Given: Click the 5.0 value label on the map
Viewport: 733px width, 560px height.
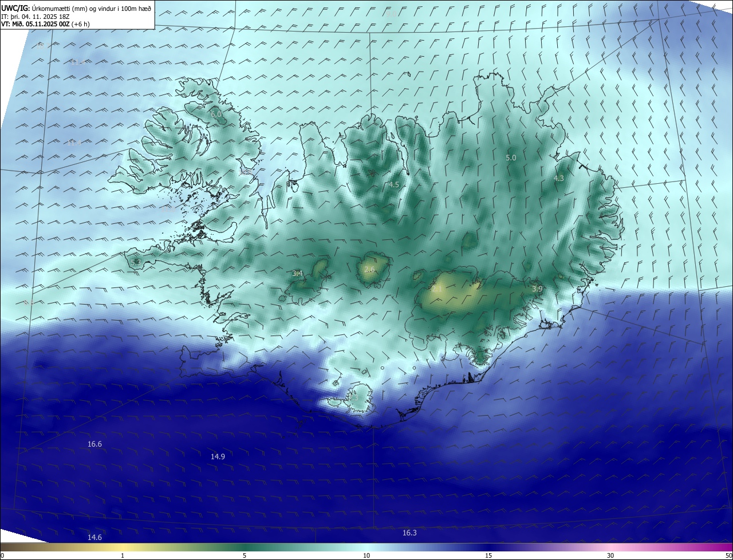Looking at the screenshot, I should pyautogui.click(x=511, y=157).
